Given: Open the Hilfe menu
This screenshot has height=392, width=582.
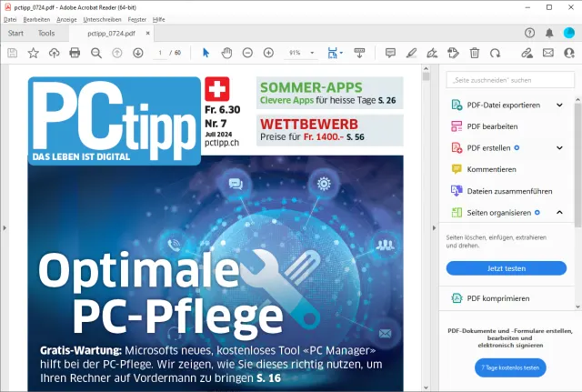Looking at the screenshot, I should pos(158,20).
